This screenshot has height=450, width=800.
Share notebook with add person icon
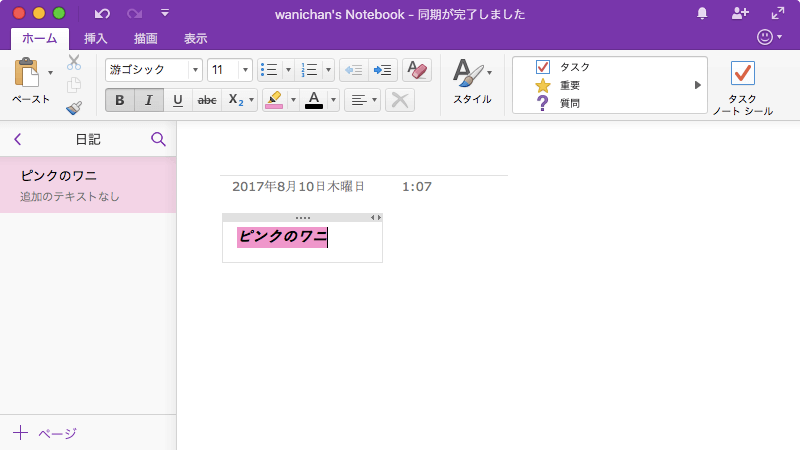740,13
